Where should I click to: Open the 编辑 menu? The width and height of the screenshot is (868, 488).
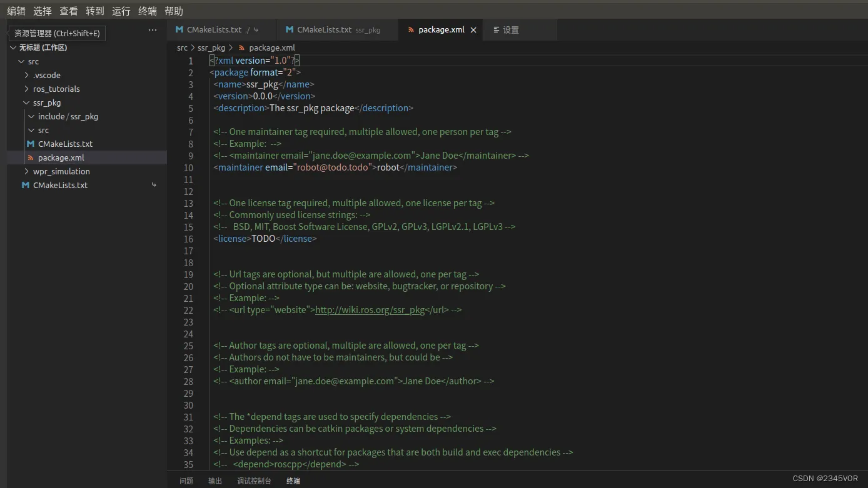[x=16, y=11]
